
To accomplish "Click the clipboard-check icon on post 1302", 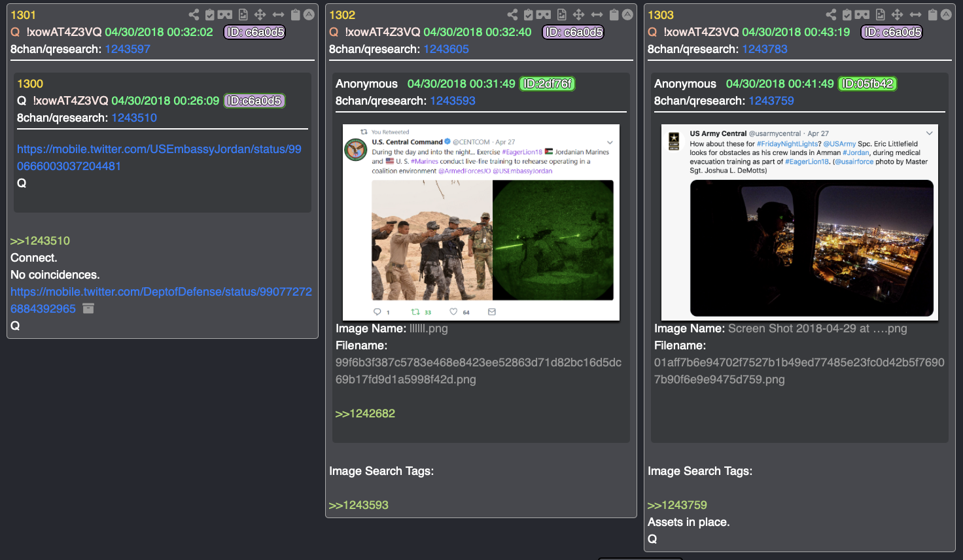I will [x=528, y=14].
